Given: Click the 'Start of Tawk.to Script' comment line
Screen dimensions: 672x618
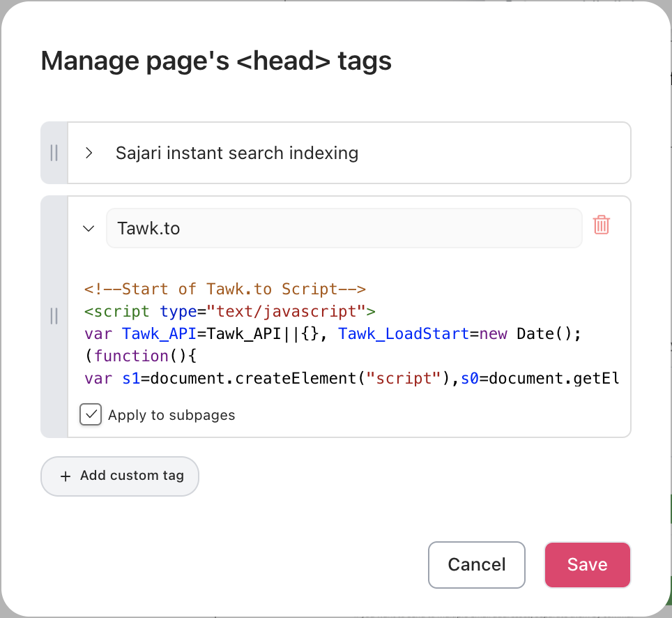Looking at the screenshot, I should point(225,289).
